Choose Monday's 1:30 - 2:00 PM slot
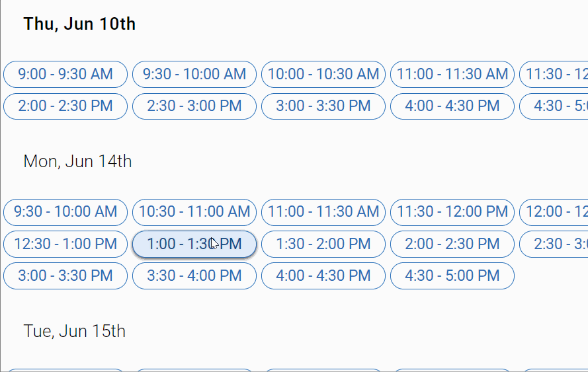 point(323,244)
